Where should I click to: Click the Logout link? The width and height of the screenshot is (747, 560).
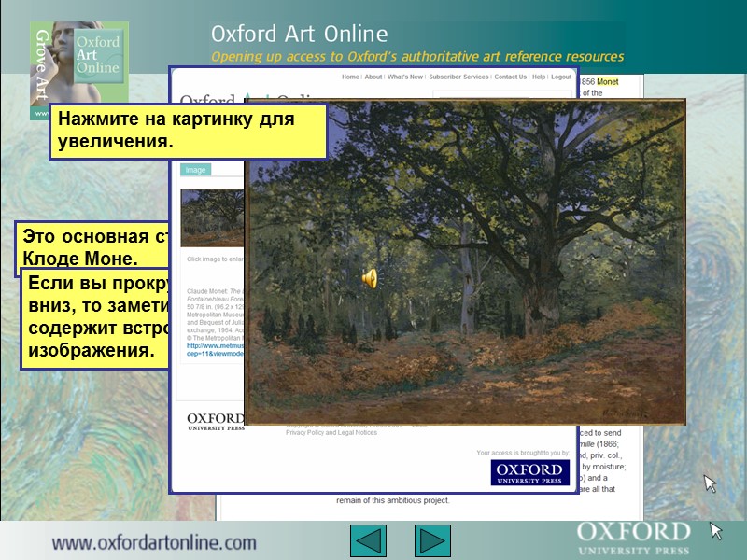pyautogui.click(x=561, y=77)
